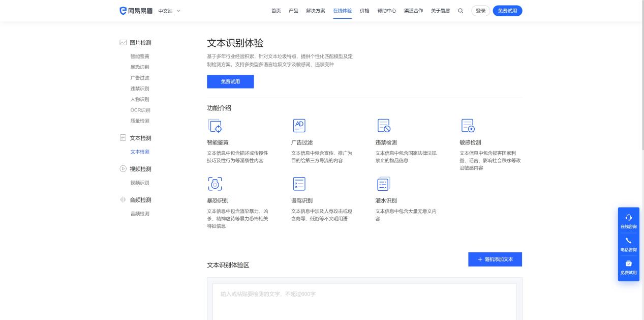This screenshot has width=644, height=320.
Task: Select 质量检测 in the sidebar
Action: [x=140, y=121]
